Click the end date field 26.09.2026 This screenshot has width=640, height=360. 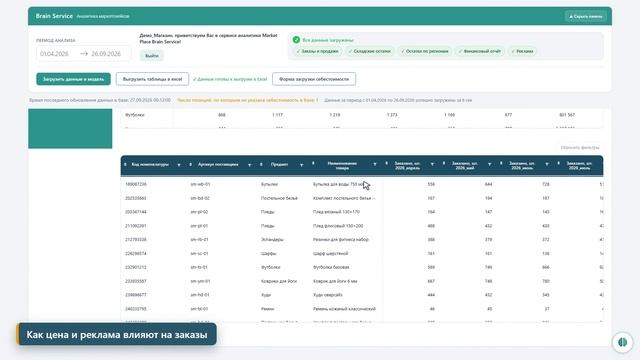click(106, 53)
